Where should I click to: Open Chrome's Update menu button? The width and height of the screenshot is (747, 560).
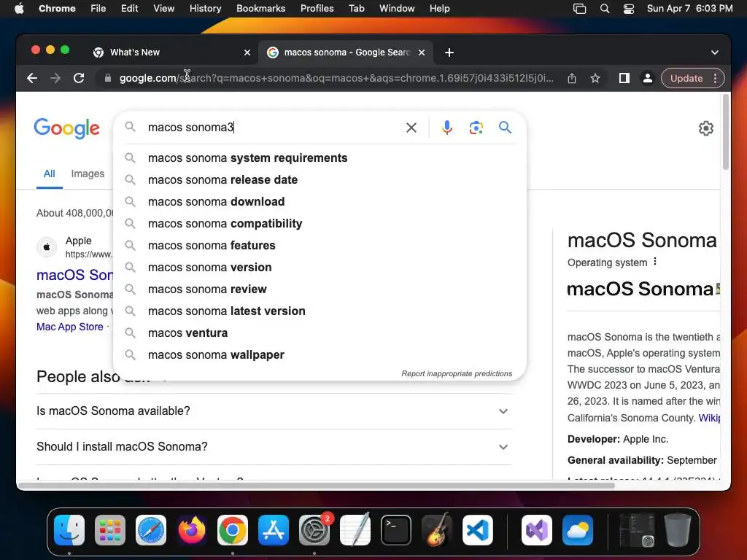pyautogui.click(x=693, y=78)
